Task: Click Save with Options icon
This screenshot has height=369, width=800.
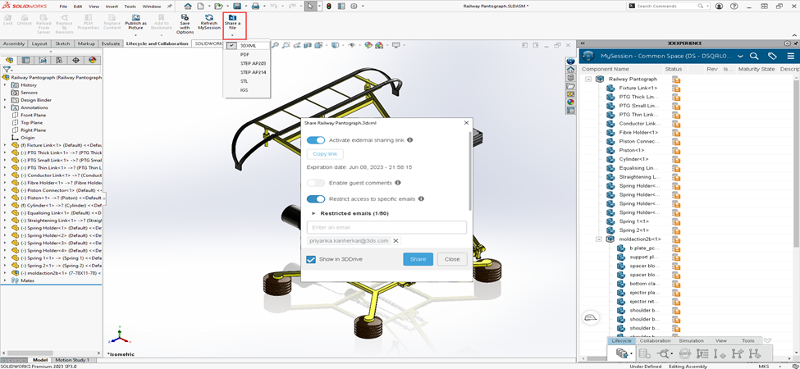Action: pyautogui.click(x=185, y=24)
